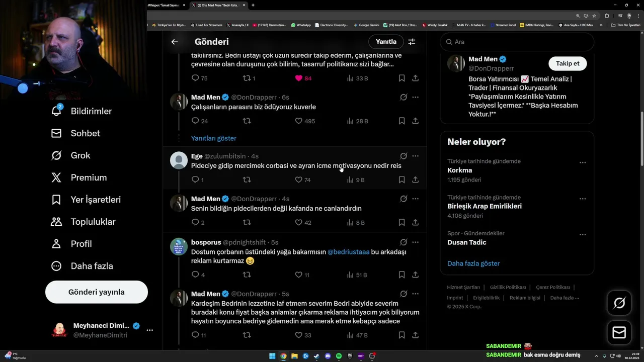The image size is (644, 362).
Task: Repost Ege's mercimek çorbası reply
Action: tap(247, 180)
